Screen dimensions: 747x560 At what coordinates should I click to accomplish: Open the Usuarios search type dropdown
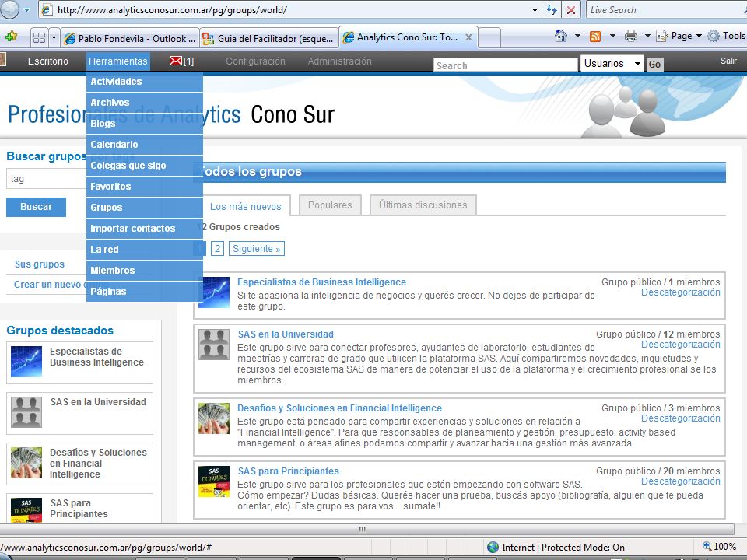pyautogui.click(x=612, y=63)
